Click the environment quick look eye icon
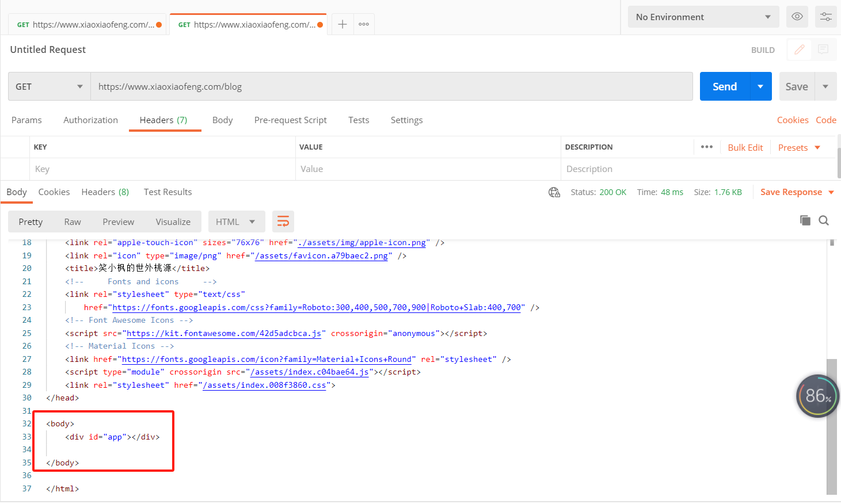 point(797,17)
